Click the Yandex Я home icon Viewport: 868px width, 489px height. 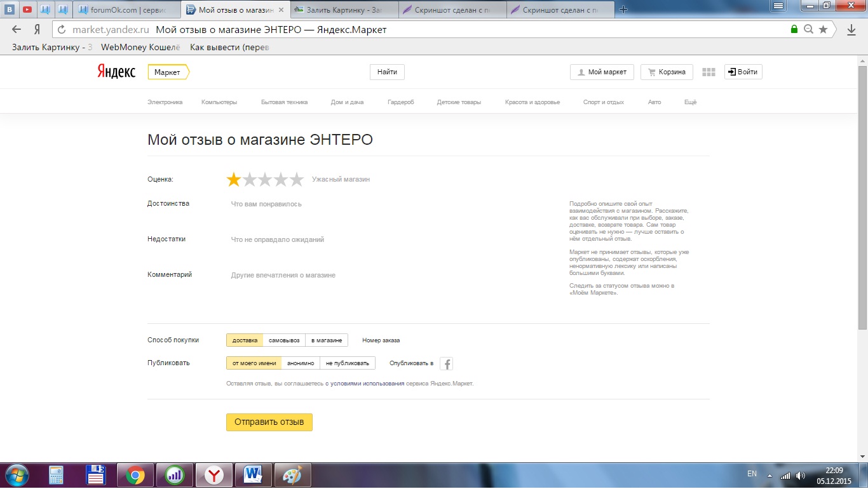37,29
